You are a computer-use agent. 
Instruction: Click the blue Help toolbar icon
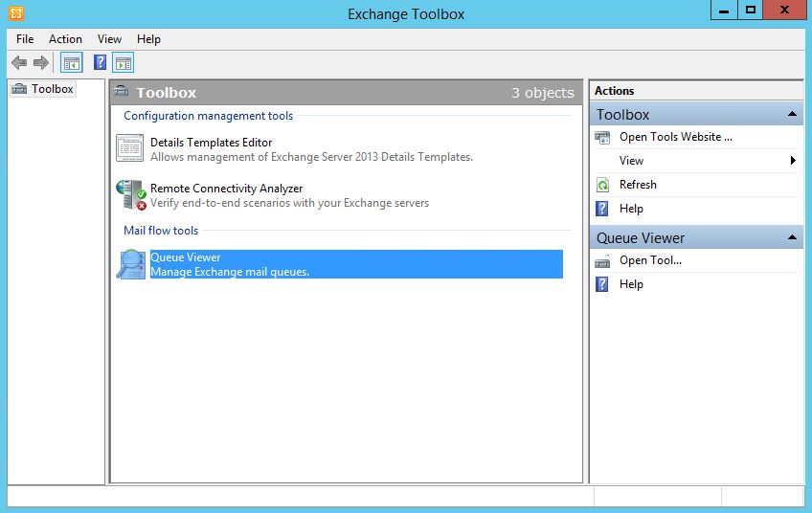(x=100, y=62)
